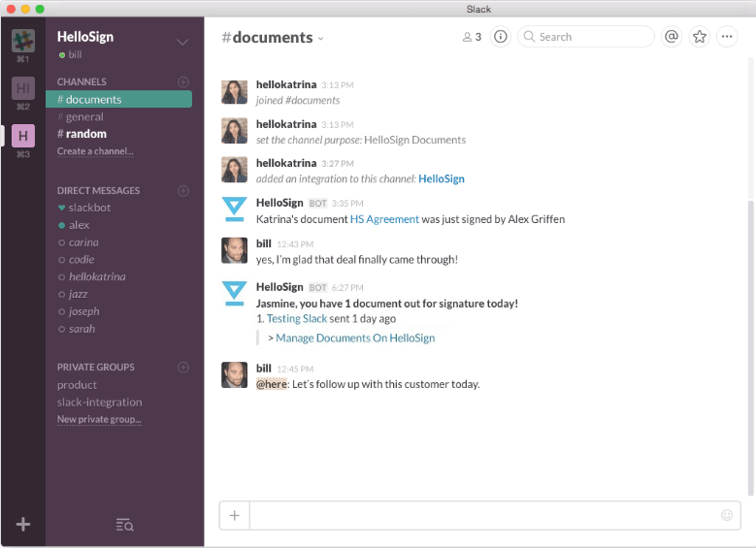
Task: Open the quick switcher icon in sidebar
Action: pos(125,525)
